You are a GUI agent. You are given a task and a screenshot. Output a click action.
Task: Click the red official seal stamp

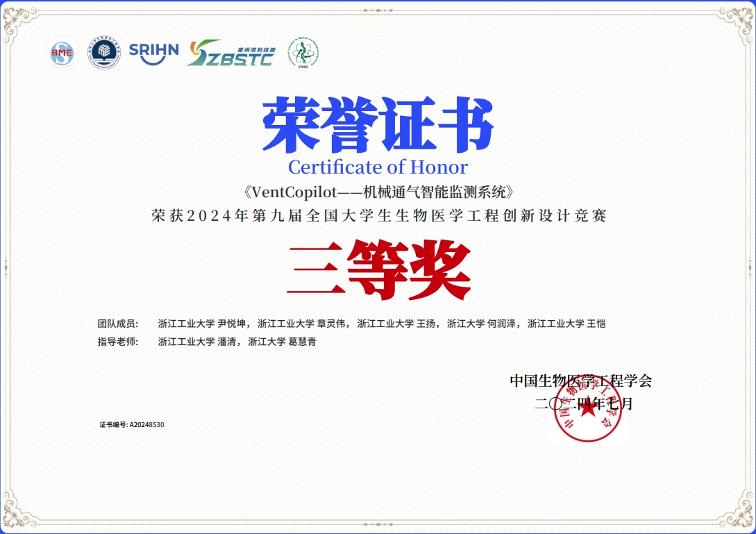click(587, 411)
